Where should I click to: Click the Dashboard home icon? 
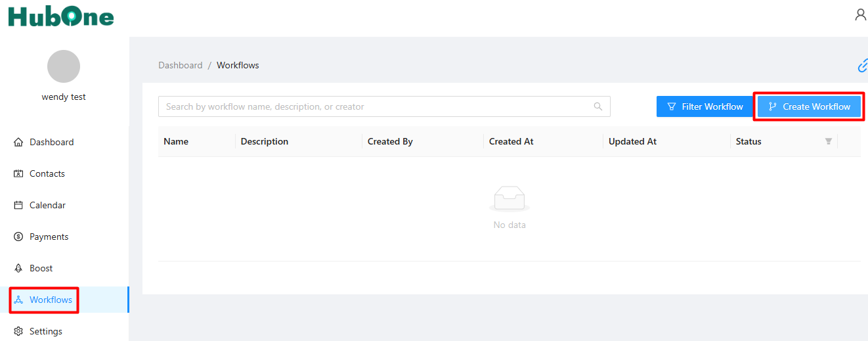click(18, 142)
